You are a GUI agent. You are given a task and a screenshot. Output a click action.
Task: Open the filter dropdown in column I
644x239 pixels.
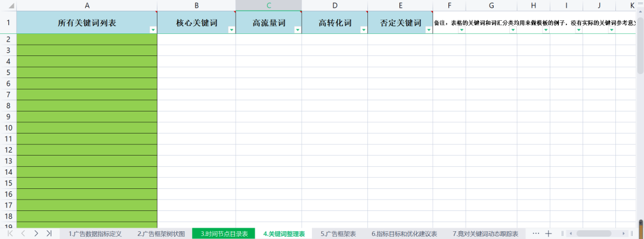click(578, 30)
